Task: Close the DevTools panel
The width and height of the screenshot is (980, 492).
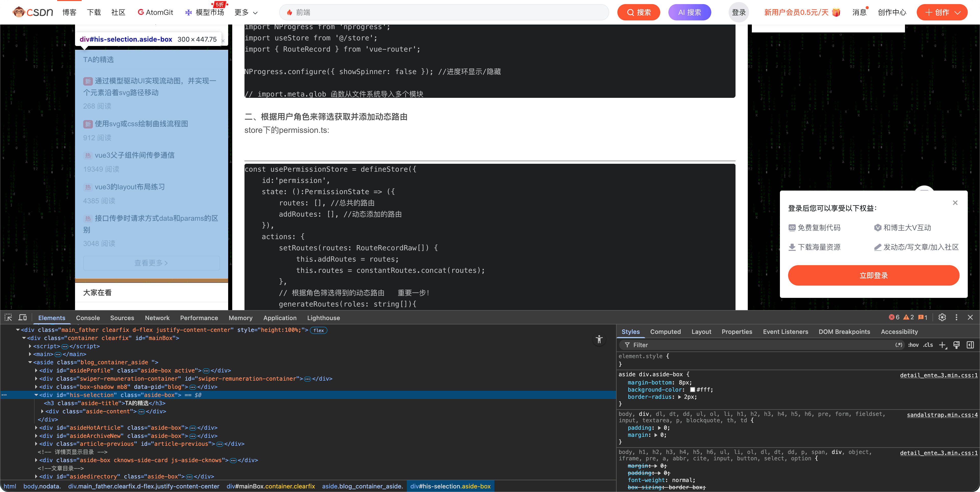Action: pos(970,317)
